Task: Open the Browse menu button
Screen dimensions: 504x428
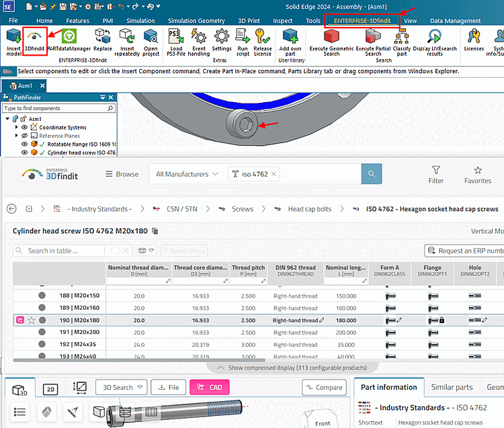Action: click(122, 174)
